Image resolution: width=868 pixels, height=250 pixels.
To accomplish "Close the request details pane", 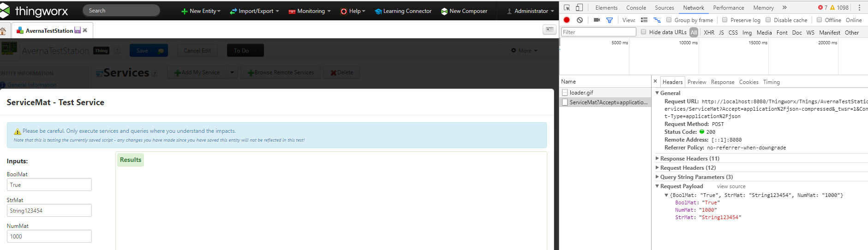I will [655, 81].
